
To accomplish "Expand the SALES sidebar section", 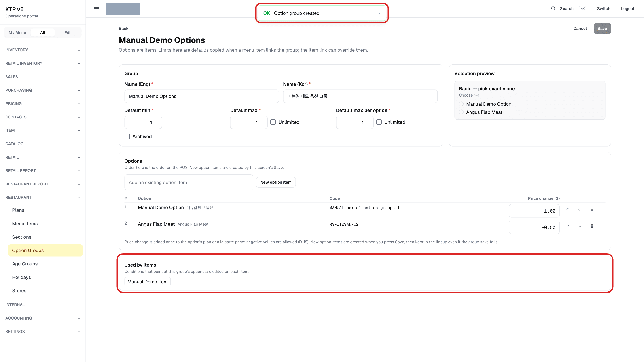I will click(x=43, y=77).
